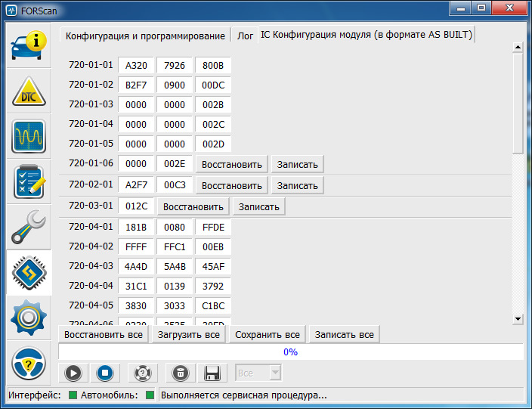Screen dimensions: 532x409
Task: Open the oscilloscope live data section
Action: [x=29, y=137]
